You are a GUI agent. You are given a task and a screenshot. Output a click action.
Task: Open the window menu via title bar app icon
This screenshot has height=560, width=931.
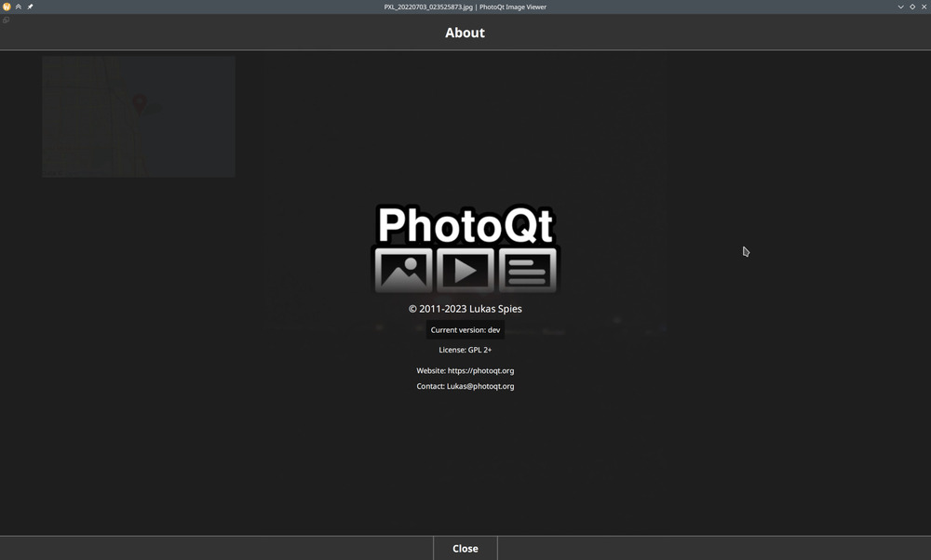[7, 7]
